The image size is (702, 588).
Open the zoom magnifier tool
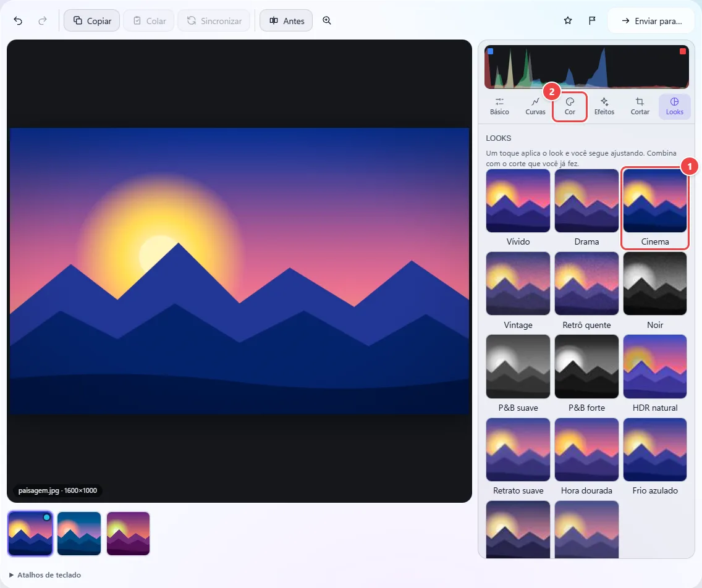tap(327, 20)
